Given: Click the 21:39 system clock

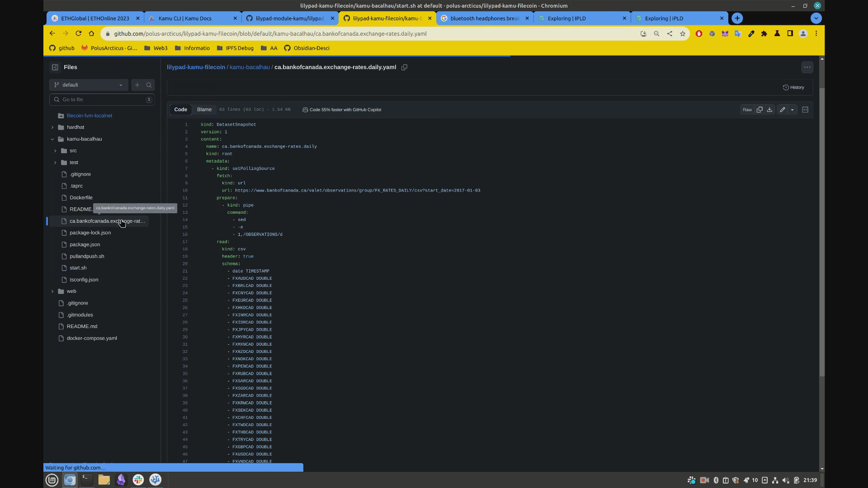Looking at the screenshot, I should pyautogui.click(x=810, y=480).
